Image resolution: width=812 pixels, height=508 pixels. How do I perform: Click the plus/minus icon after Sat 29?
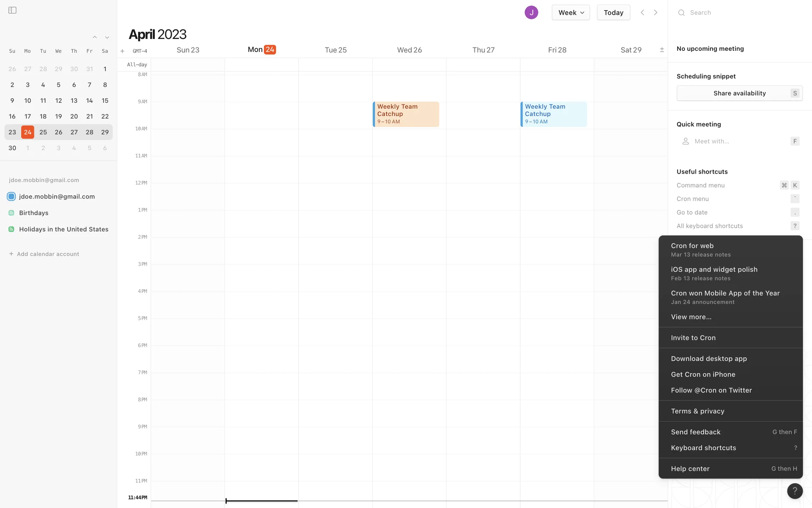pos(662,50)
